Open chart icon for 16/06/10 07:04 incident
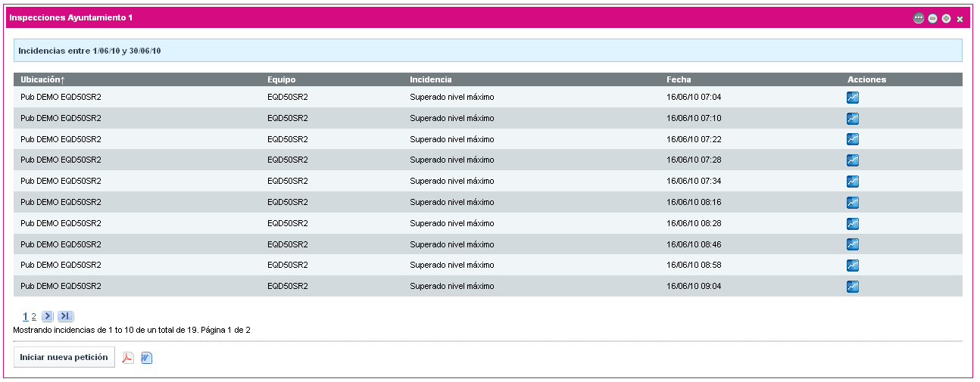 tap(853, 98)
